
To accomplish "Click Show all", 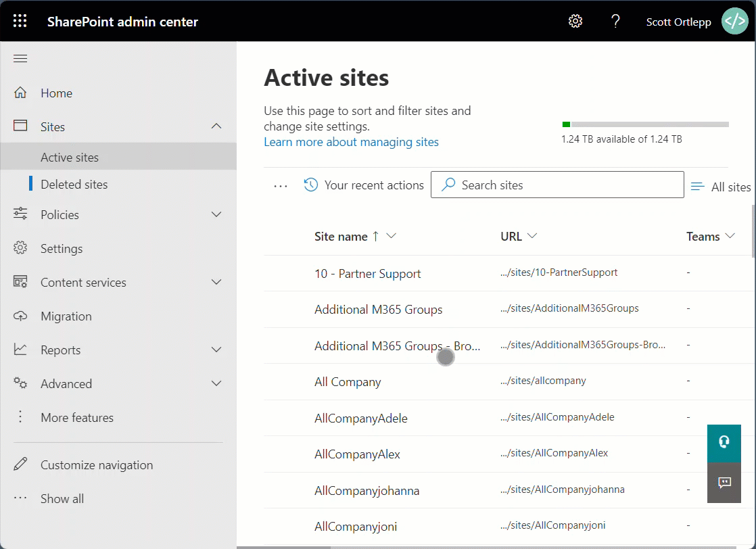I will click(62, 498).
